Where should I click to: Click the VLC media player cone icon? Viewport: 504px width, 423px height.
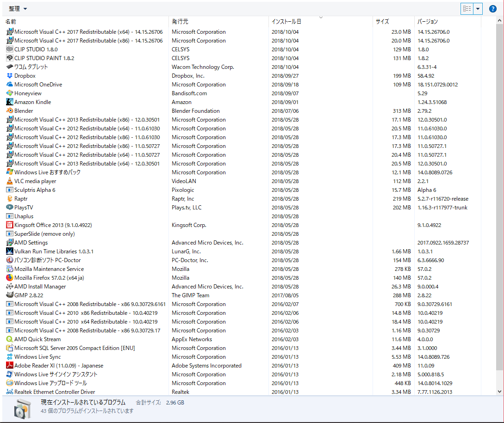(x=10, y=181)
